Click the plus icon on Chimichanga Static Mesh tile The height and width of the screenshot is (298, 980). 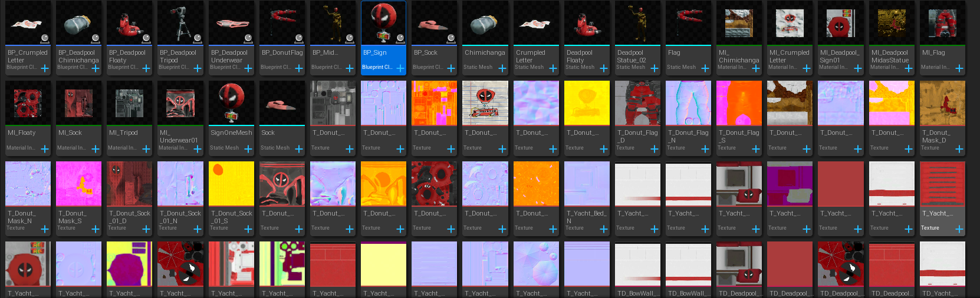point(502,69)
